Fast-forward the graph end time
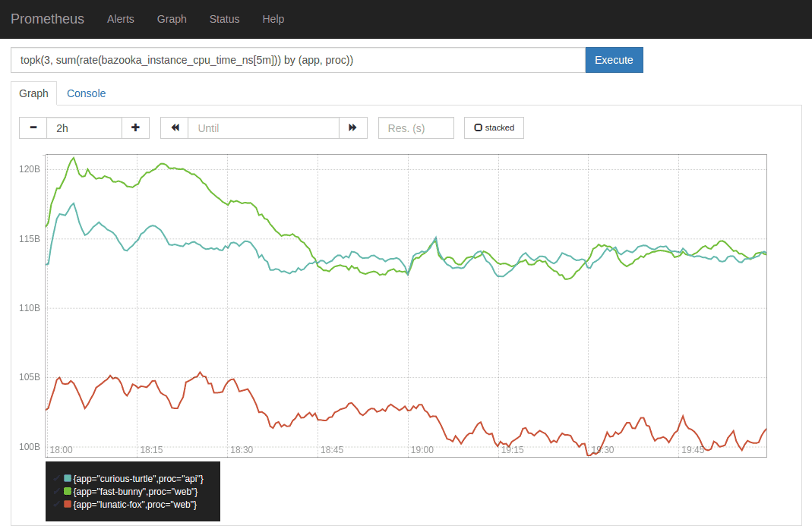This screenshot has width=812, height=529. [352, 128]
